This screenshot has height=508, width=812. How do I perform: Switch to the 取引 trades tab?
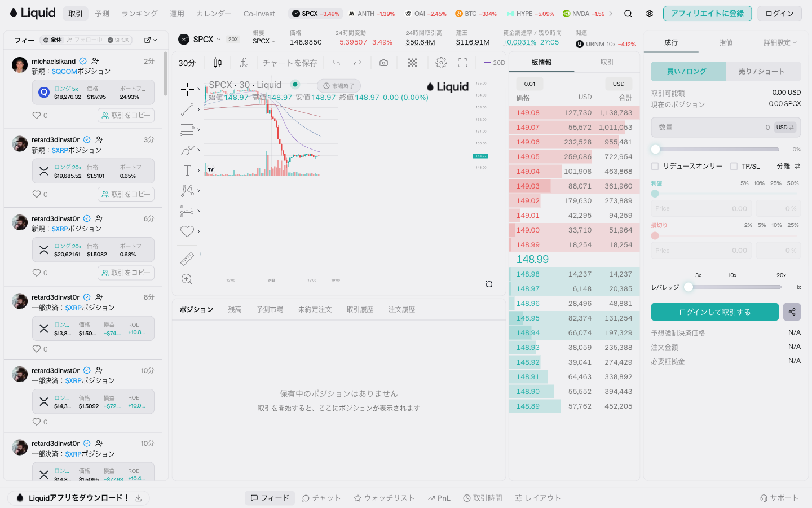click(x=607, y=62)
